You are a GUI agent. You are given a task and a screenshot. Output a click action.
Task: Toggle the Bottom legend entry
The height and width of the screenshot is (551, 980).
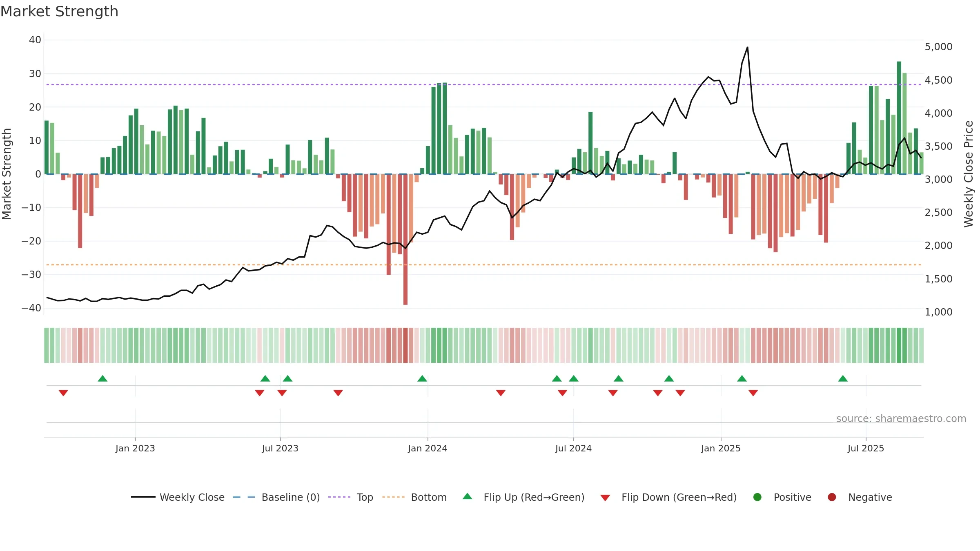point(414,497)
